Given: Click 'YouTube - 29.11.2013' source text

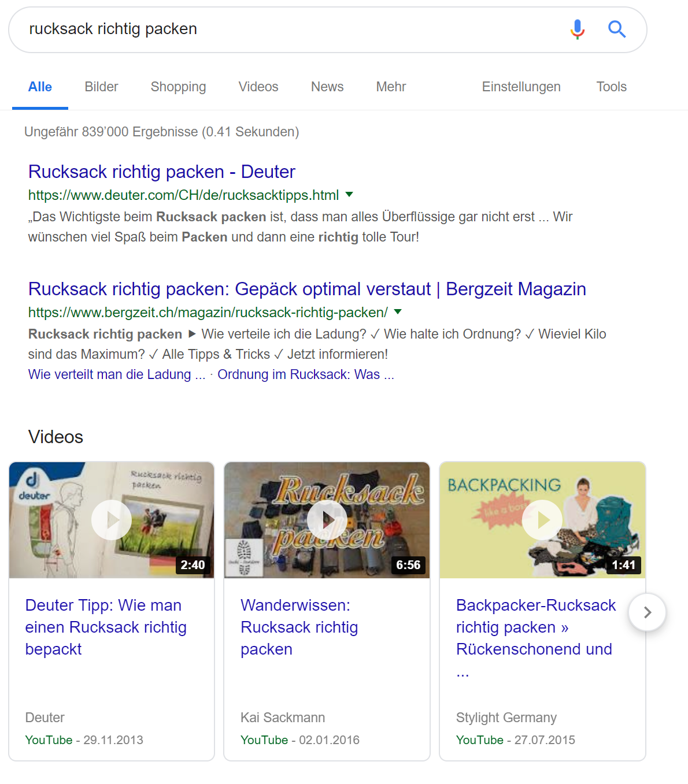Looking at the screenshot, I should tap(84, 740).
